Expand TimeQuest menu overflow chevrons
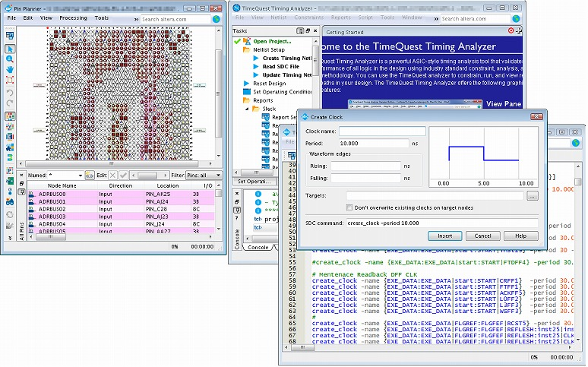This screenshot has height=367, width=588. pos(436,18)
